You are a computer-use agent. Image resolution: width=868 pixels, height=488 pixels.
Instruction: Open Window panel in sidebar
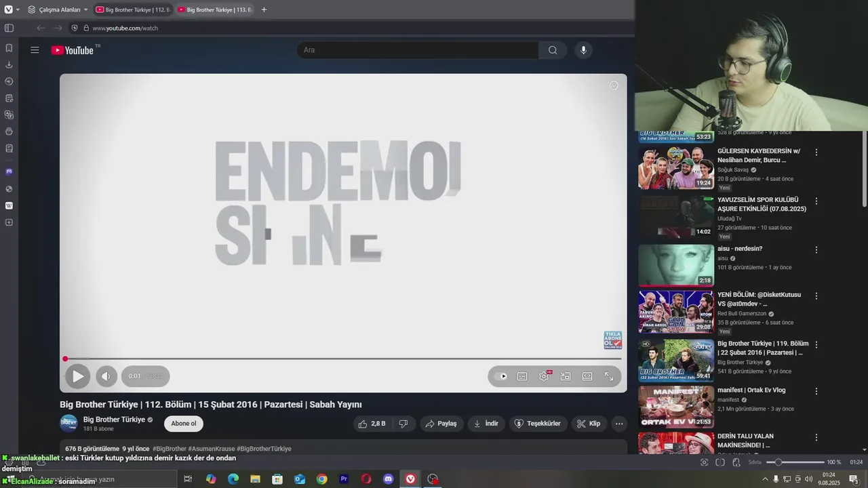coord(9,131)
